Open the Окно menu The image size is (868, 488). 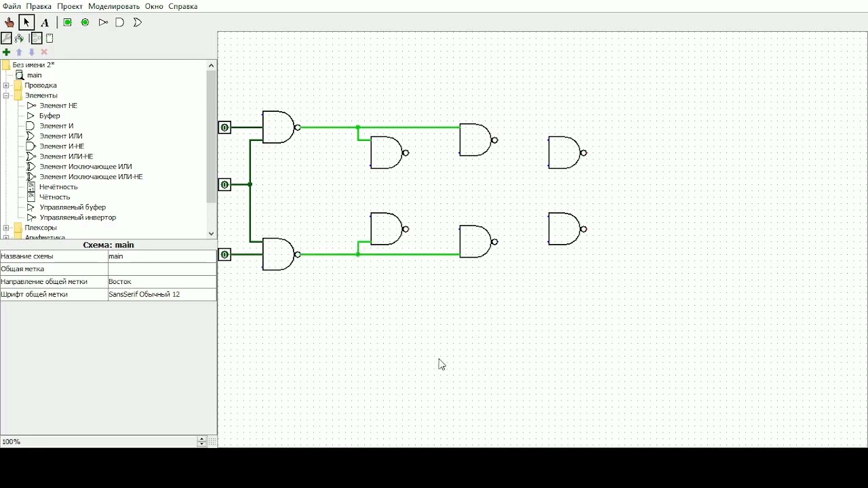(x=154, y=6)
